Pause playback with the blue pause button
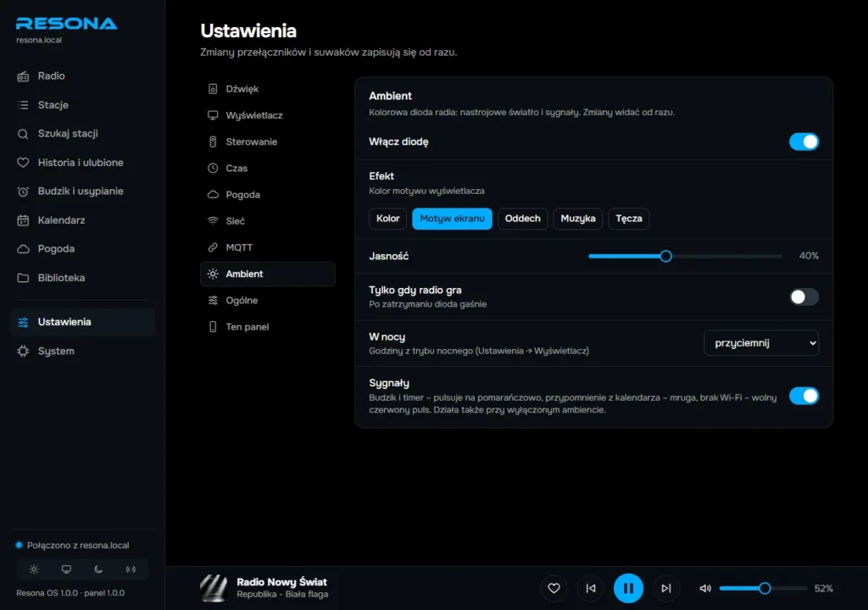The image size is (868, 610). pos(628,589)
